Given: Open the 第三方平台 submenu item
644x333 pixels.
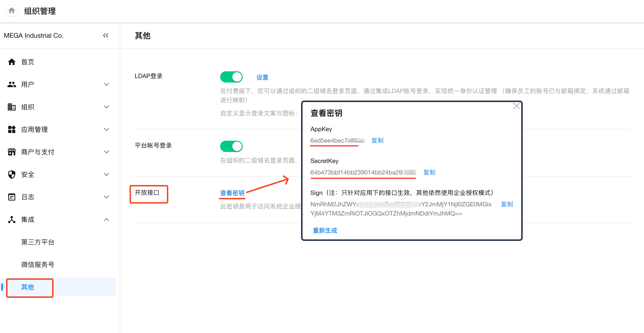Looking at the screenshot, I should point(38,242).
